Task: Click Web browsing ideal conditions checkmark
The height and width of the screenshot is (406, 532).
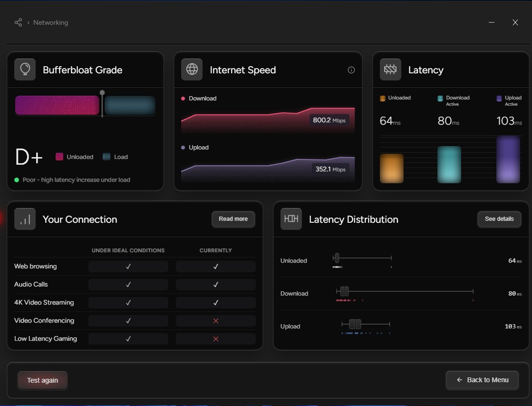Action: pos(128,267)
